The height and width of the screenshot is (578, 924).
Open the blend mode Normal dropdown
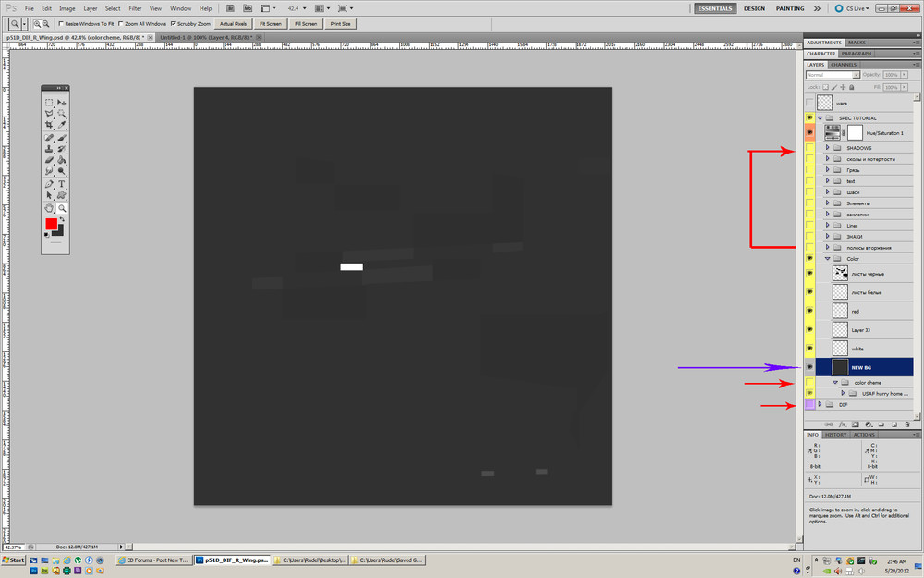(833, 75)
